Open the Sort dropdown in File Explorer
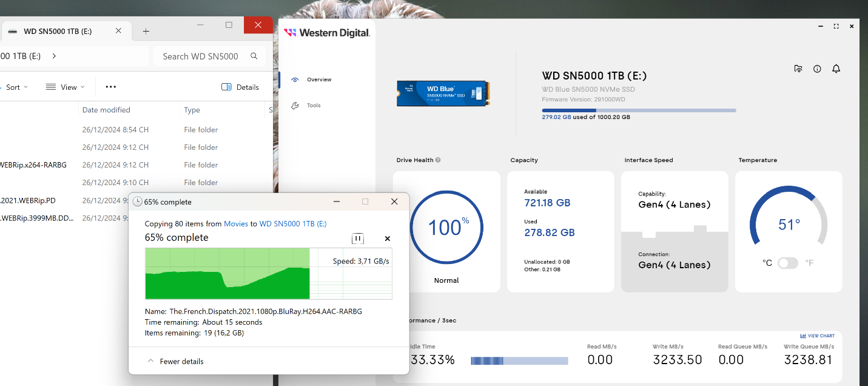The height and width of the screenshot is (386, 868). tap(16, 87)
